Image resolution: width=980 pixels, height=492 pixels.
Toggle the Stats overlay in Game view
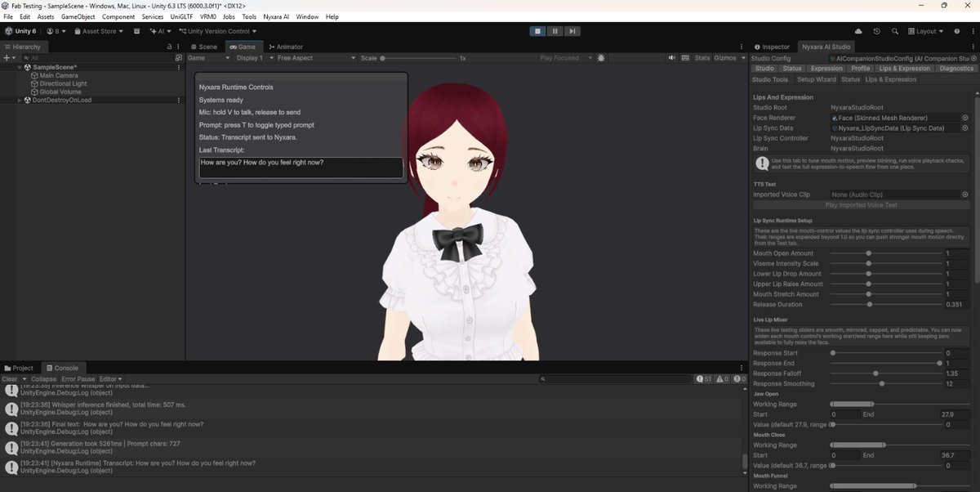coord(702,58)
